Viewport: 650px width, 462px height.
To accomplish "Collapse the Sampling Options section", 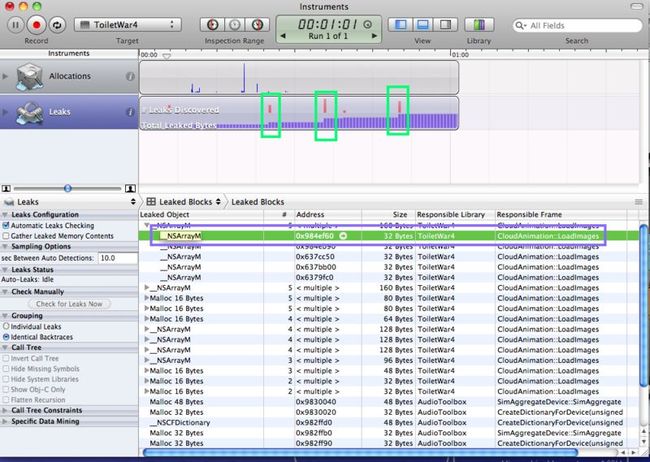I will [5, 247].
